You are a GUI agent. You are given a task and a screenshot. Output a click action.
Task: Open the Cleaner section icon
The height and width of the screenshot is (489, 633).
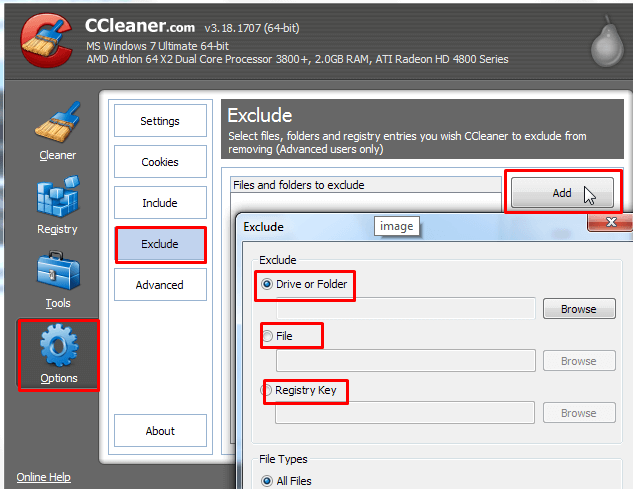(x=57, y=123)
